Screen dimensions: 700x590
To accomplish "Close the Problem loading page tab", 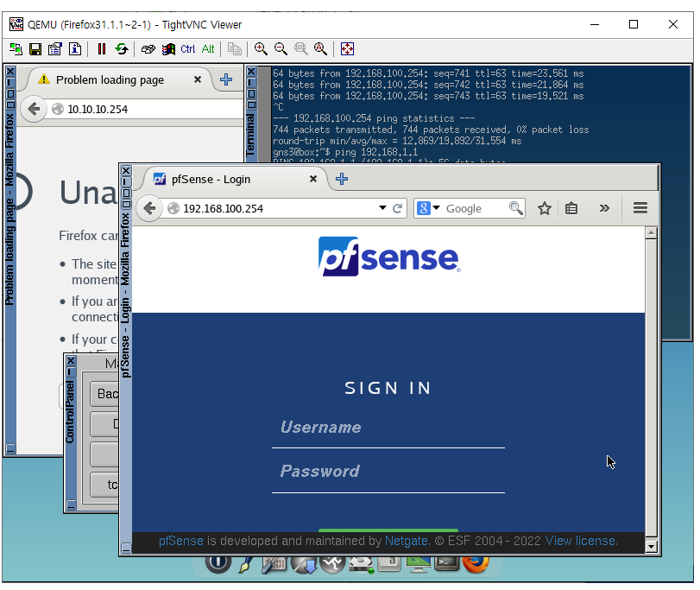I will tap(198, 79).
